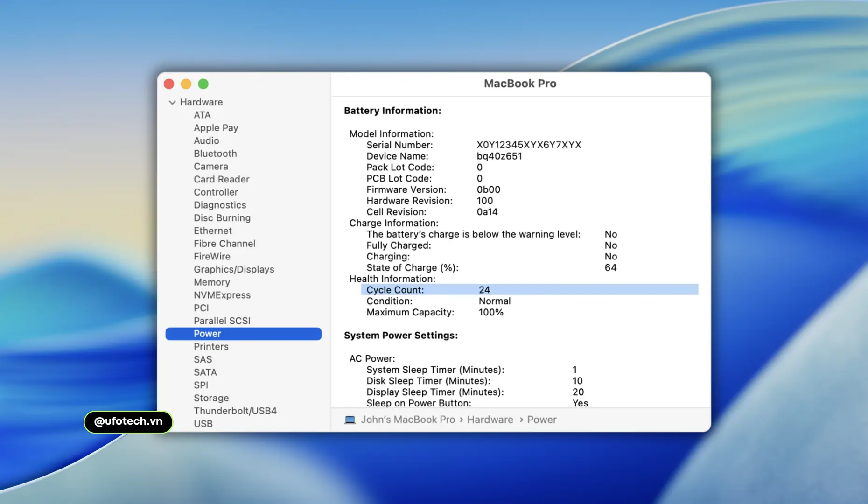This screenshot has width=868, height=504.
Task: Click Cell Revision value 0a14
Action: tap(487, 212)
